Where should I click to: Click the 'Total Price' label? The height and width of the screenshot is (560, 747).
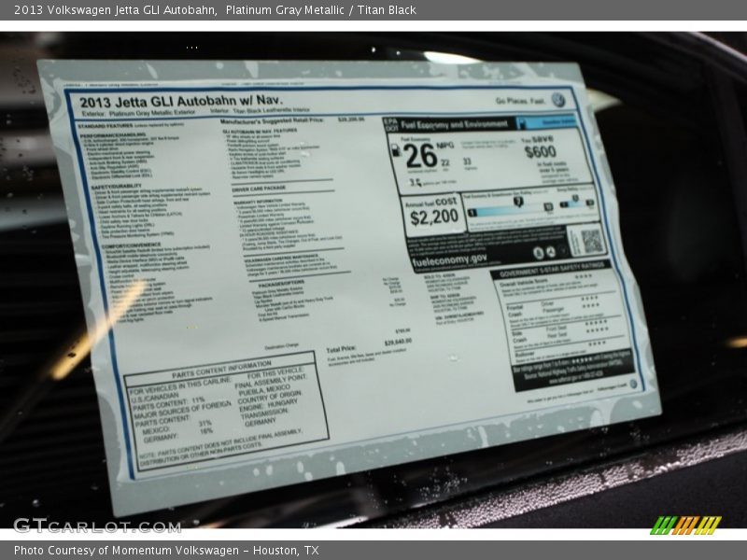click(x=341, y=349)
